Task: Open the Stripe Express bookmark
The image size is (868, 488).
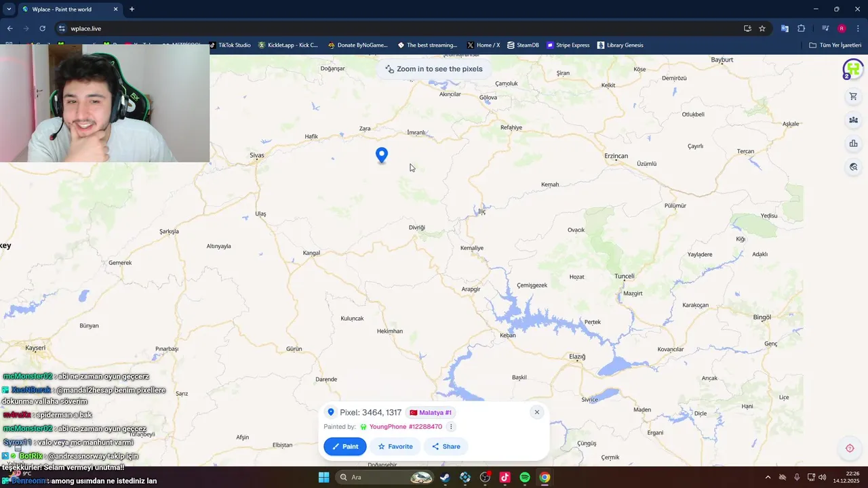Action: [x=568, y=45]
